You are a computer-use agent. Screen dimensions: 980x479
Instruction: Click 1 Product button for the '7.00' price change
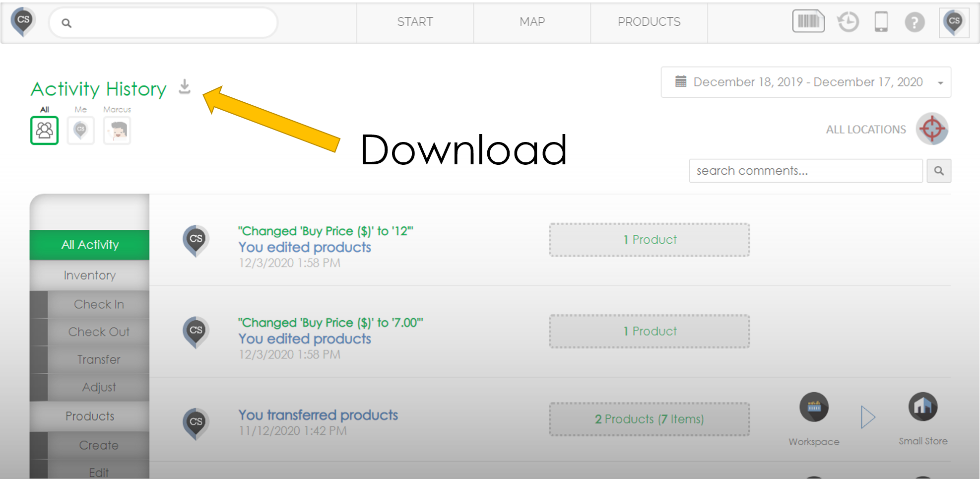650,331
